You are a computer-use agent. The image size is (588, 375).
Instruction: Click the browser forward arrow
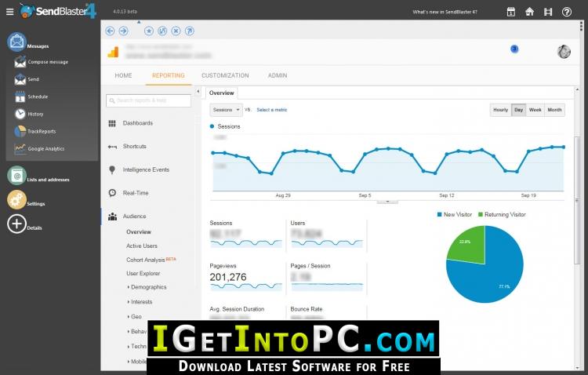[123, 31]
